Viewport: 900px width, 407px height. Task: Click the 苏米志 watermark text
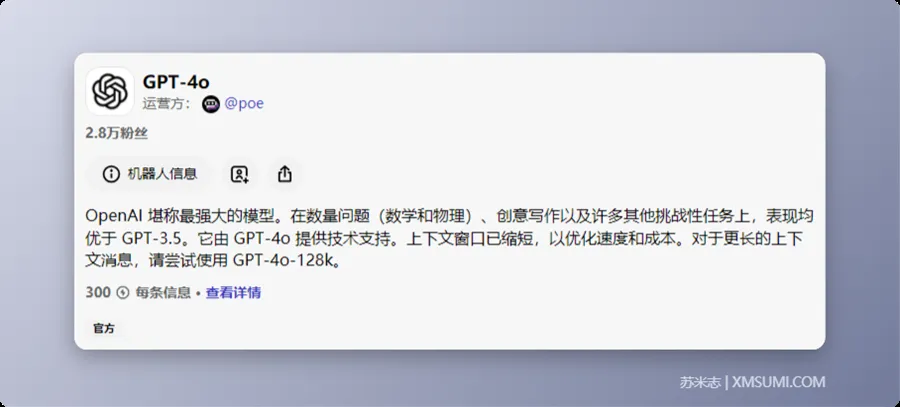pyautogui.click(x=699, y=382)
